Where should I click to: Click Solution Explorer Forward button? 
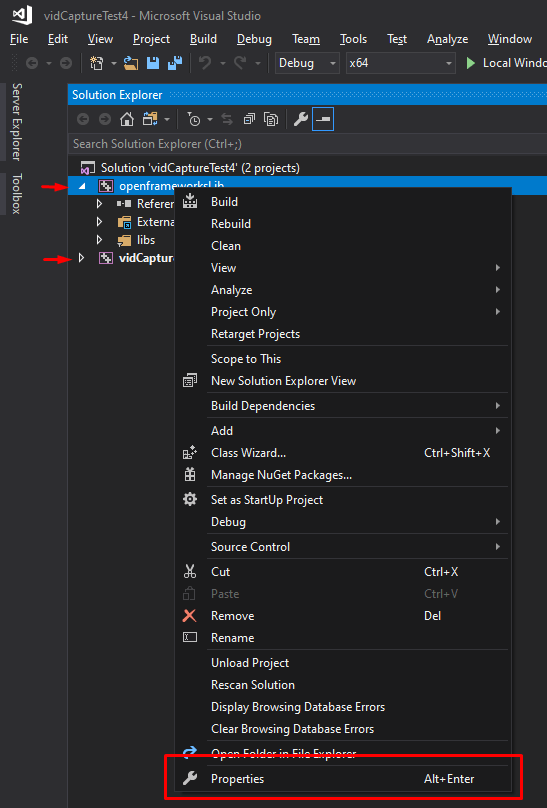(105, 120)
